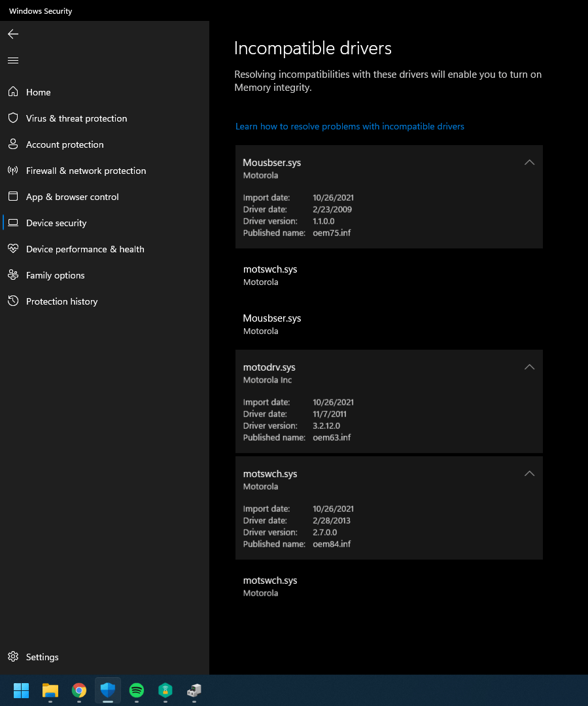
Task: Expand collapsed motswch.sys entry below oem75.inf card
Action: pos(389,275)
